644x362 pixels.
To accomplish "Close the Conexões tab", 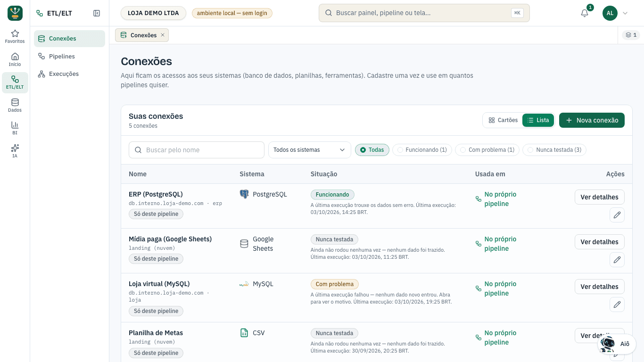I will point(163,35).
